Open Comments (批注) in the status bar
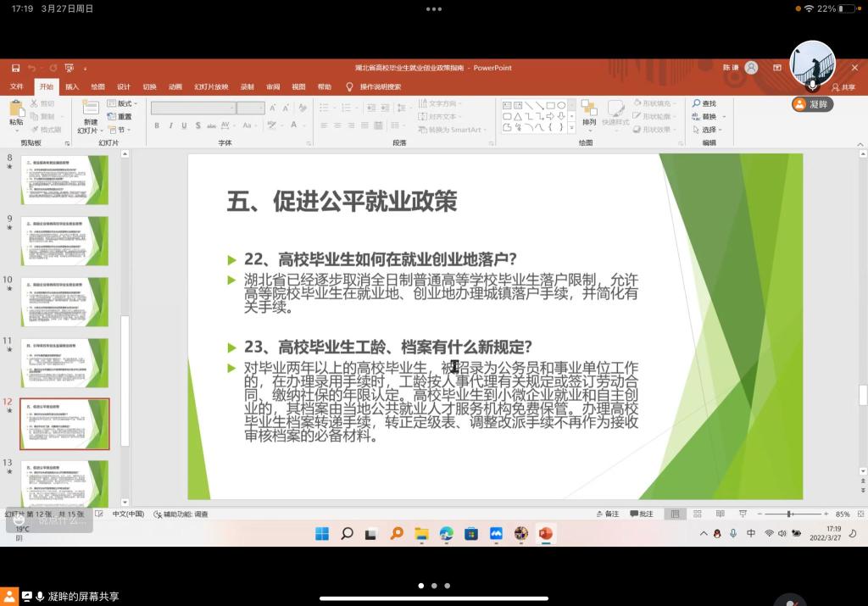This screenshot has width=868, height=606. coord(641,514)
